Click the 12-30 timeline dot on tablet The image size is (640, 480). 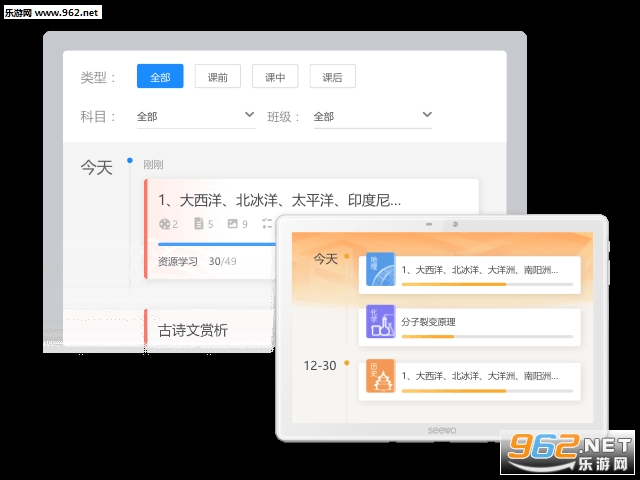point(347,362)
